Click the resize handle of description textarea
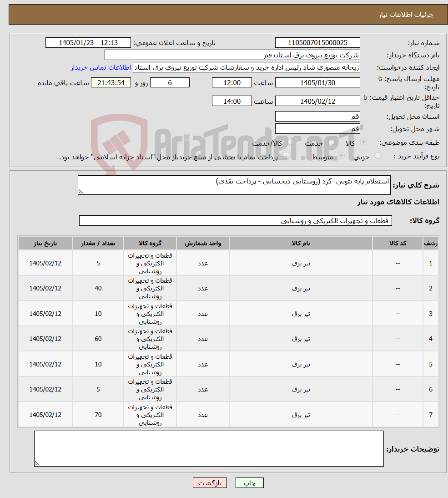This screenshot has height=498, width=448. 81,192
